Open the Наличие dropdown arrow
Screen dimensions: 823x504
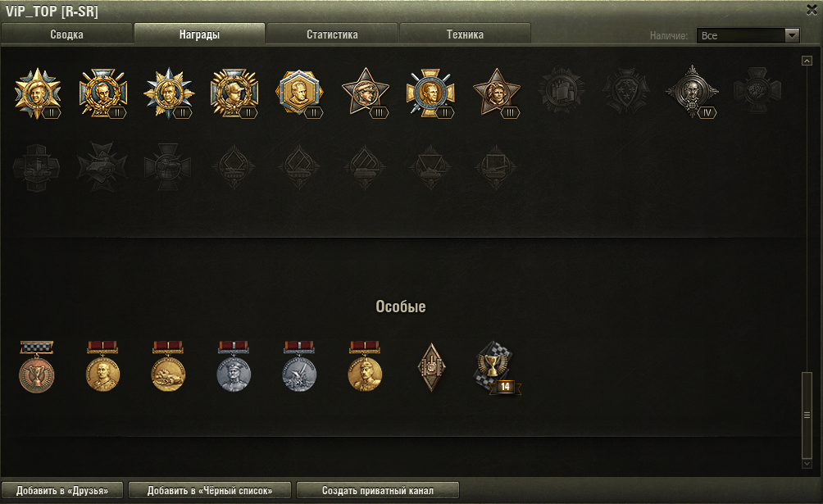coord(792,35)
